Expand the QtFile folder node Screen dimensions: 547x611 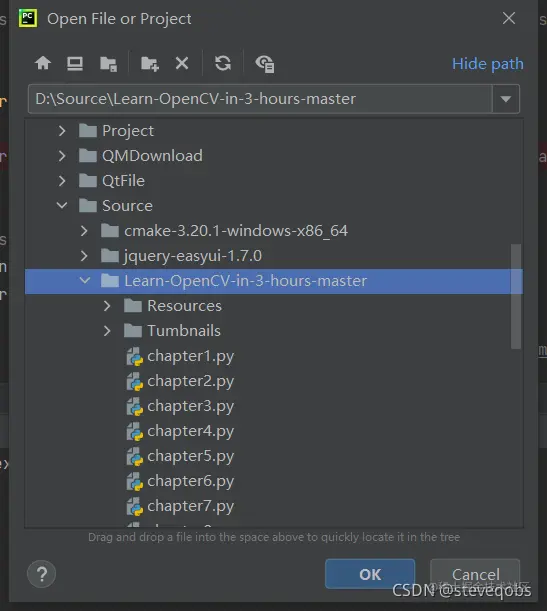(62, 181)
